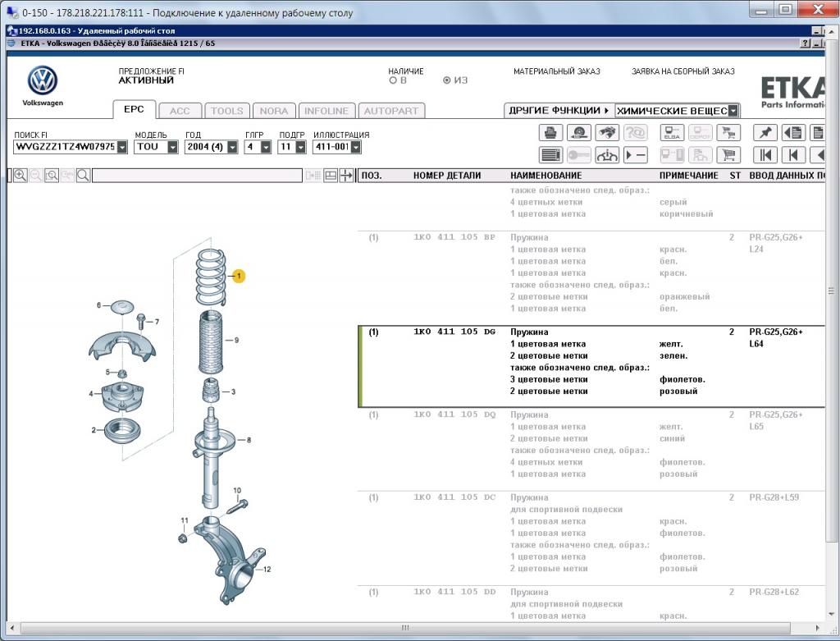Click the illustration search input field

pos(197,176)
